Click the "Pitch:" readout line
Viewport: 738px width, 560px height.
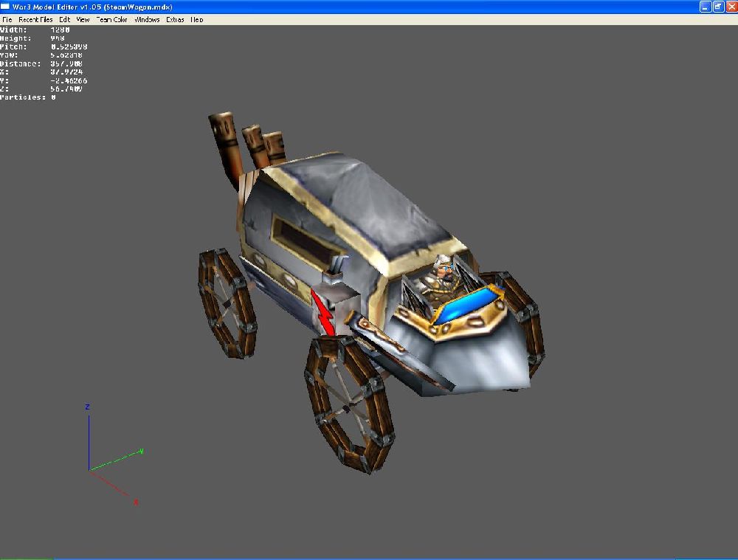(x=44, y=46)
